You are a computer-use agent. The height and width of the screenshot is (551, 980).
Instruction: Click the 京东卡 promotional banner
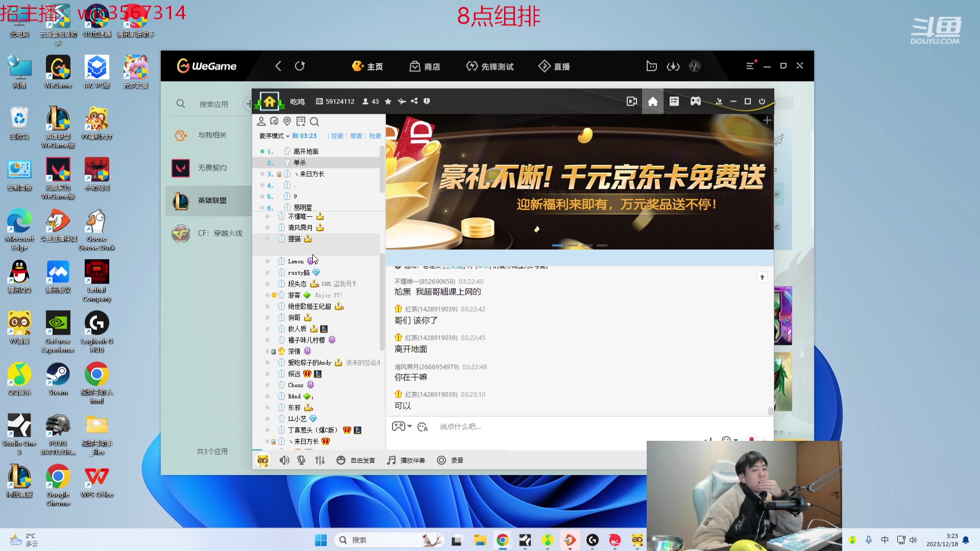click(580, 182)
